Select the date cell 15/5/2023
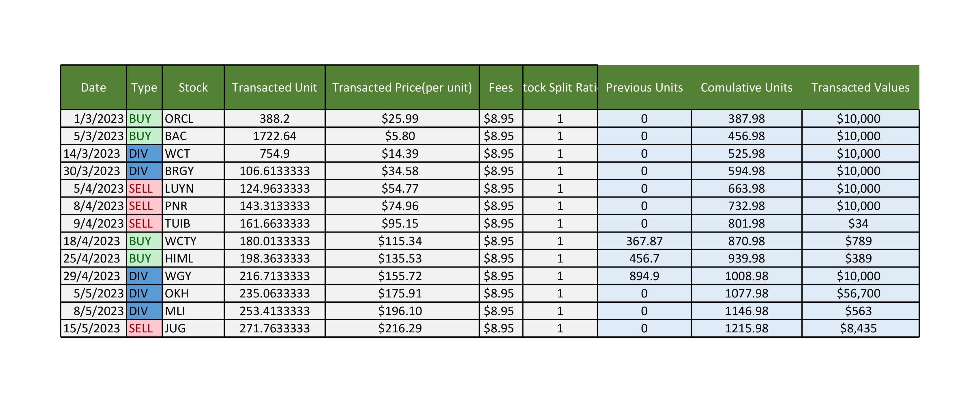Screen dimensions: 980x402 [93, 328]
